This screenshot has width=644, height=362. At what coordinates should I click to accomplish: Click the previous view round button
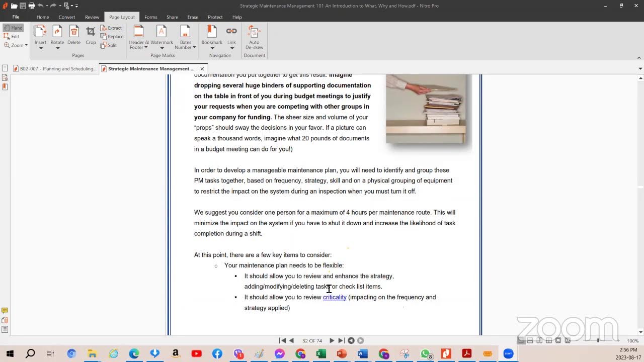tap(351, 340)
